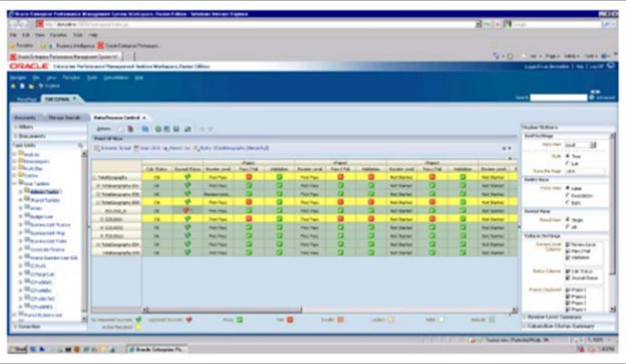Select the Description entity view radio button
Viewport: 626px width, 364px height.
(567, 195)
